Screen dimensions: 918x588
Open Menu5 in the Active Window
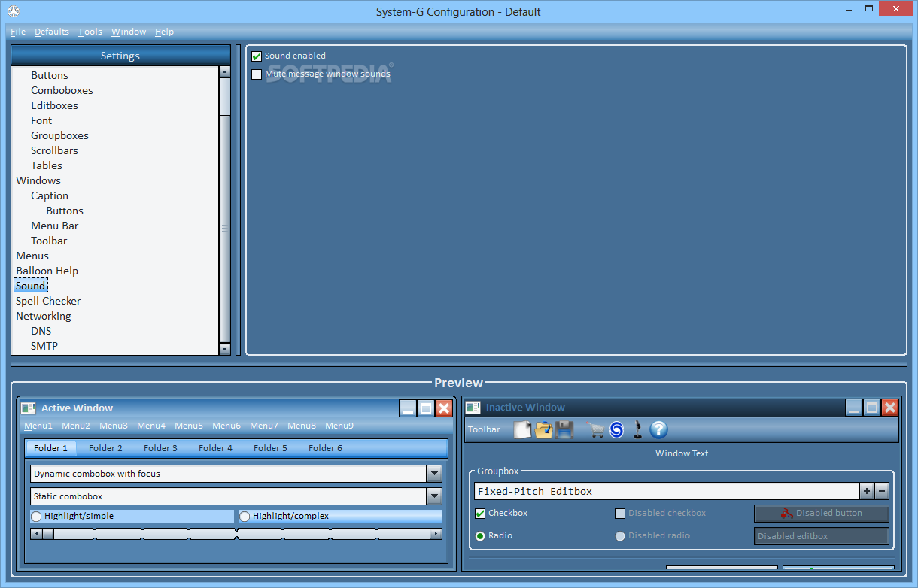tap(189, 426)
